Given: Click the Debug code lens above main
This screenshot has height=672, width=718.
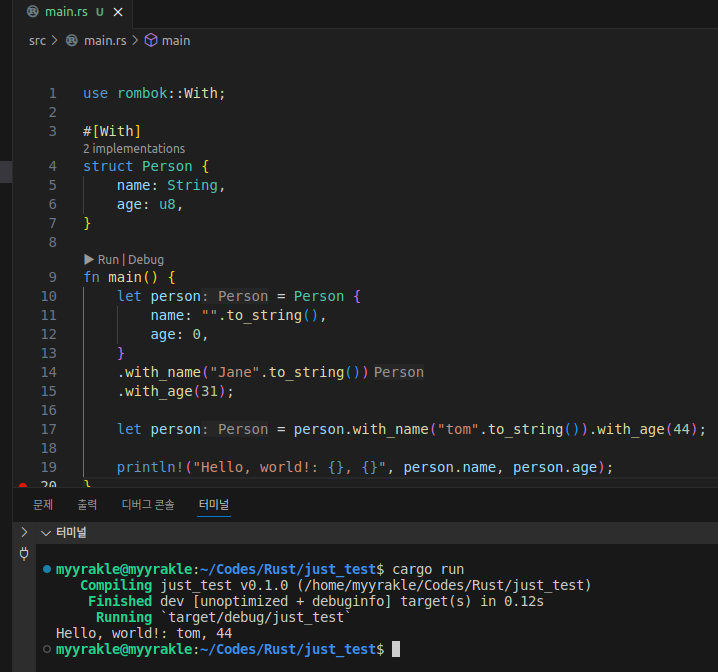Looking at the screenshot, I should pyautogui.click(x=145, y=259).
